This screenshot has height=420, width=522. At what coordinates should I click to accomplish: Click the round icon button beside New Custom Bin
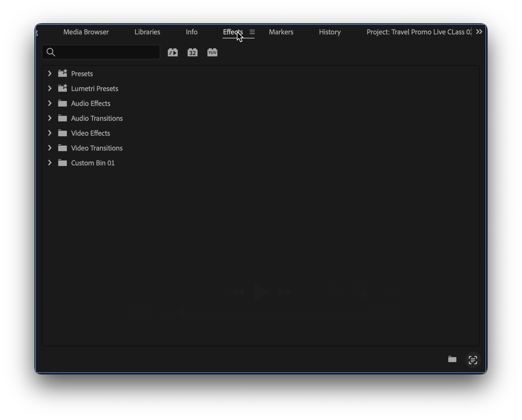tap(473, 360)
